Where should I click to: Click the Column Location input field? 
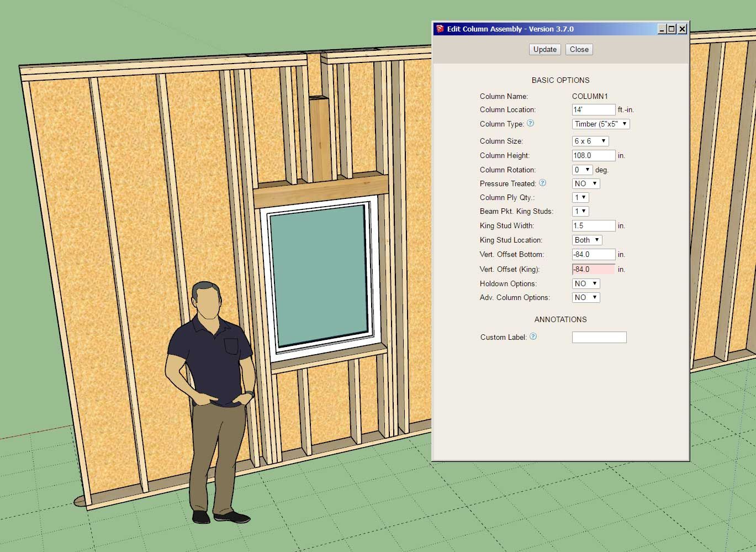[594, 109]
